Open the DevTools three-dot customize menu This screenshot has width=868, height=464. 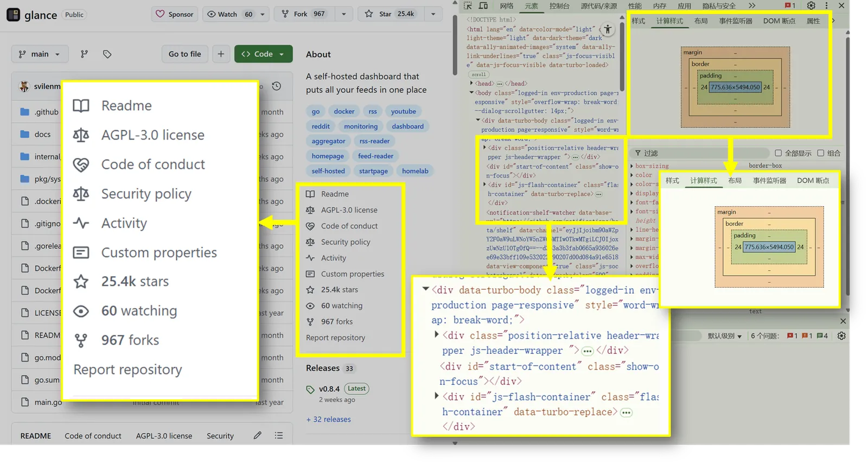pyautogui.click(x=827, y=5)
